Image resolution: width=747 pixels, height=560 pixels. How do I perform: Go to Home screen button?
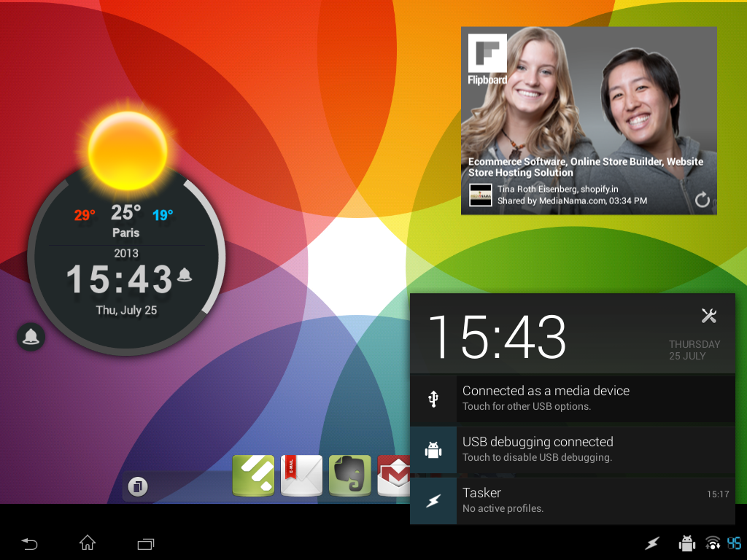point(88,542)
